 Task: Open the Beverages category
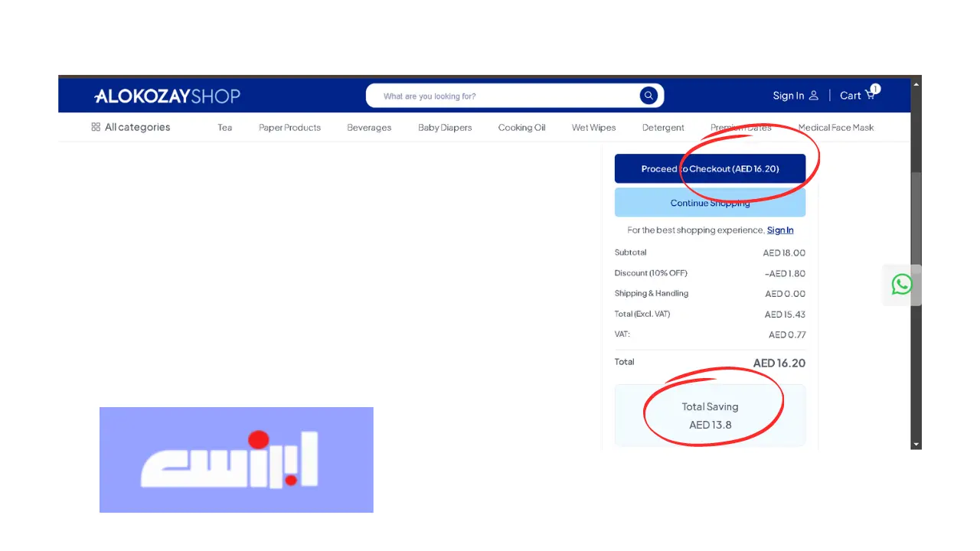[x=369, y=128]
